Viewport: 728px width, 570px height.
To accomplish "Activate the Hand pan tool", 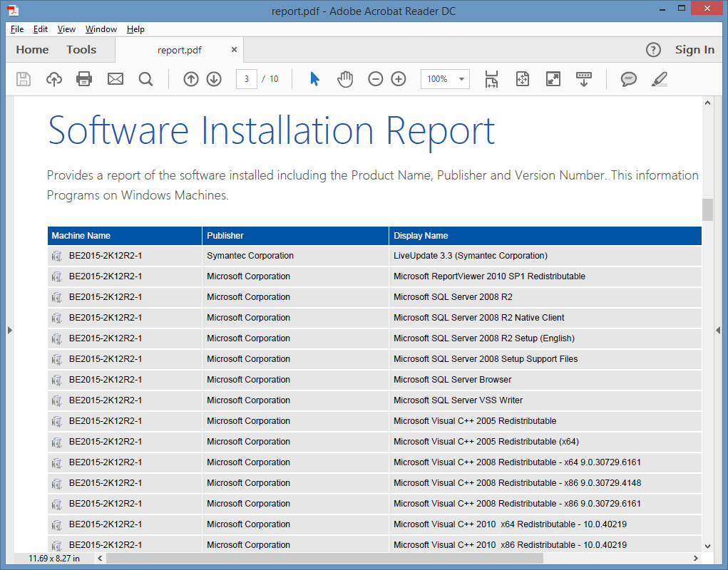I will click(x=345, y=79).
